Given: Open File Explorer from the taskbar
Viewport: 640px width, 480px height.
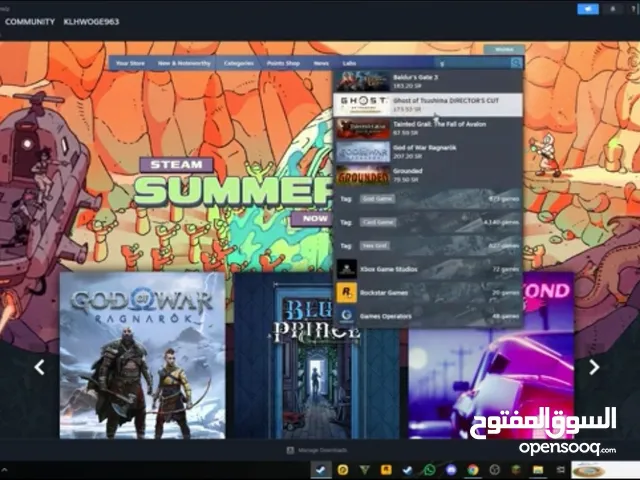Looking at the screenshot, I should click(538, 470).
